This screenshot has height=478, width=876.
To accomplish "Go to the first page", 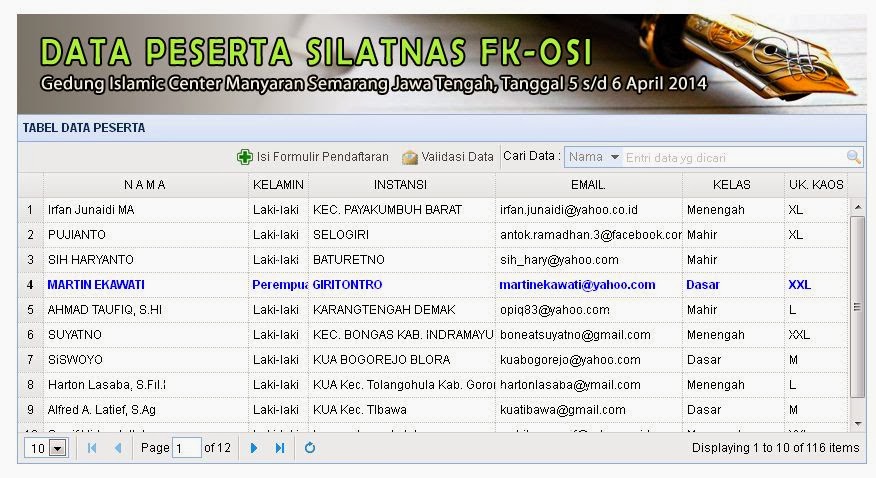I will tap(92, 448).
